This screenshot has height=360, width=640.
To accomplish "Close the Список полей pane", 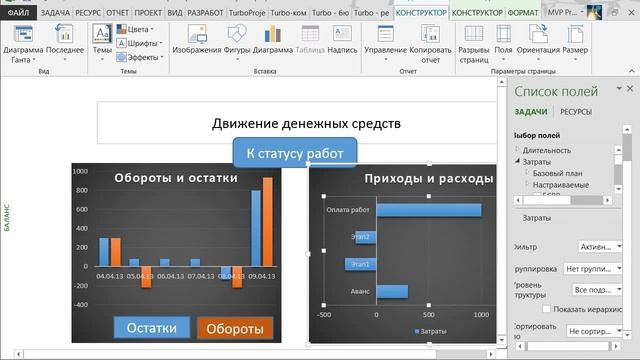I will click(x=630, y=88).
